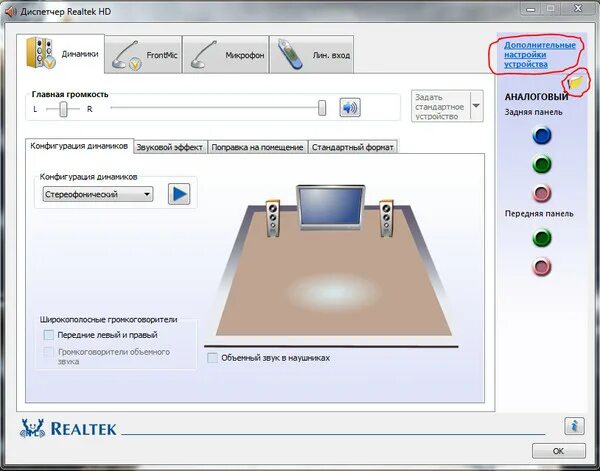
Task: Click the mute speaker volume button
Action: coord(350,108)
